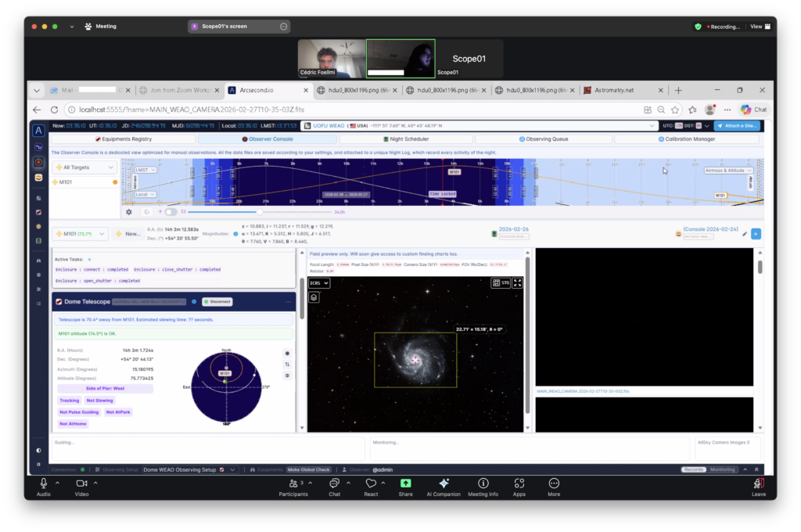Open Zoom Share screen button
The width and height of the screenshot is (801, 532).
coord(405,483)
